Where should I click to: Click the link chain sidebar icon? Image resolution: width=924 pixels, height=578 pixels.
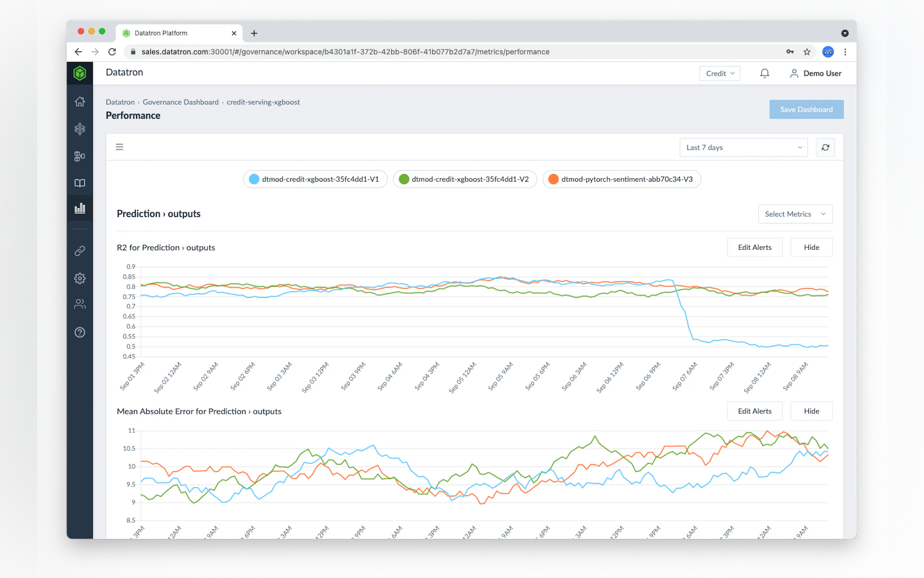click(x=79, y=251)
